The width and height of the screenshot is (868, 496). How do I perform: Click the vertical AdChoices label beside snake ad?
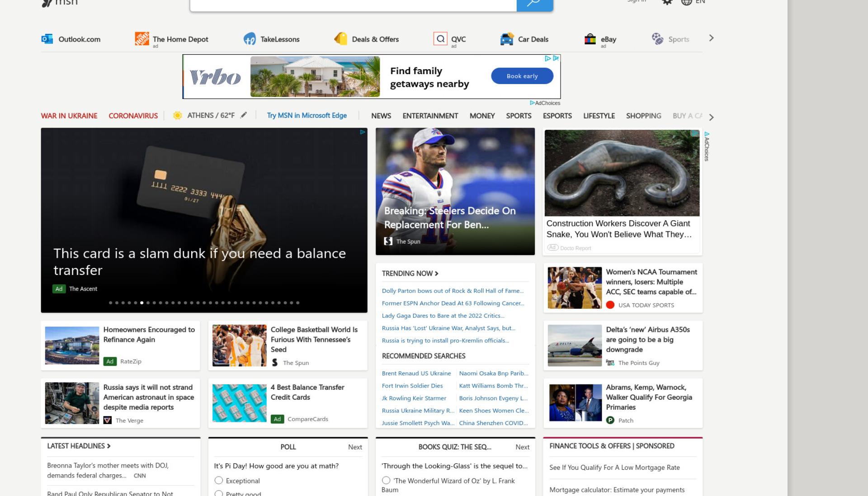[x=707, y=146]
